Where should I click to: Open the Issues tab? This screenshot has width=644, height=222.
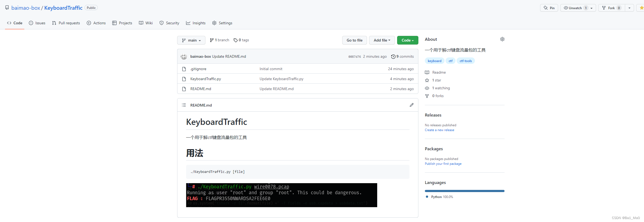37,23
